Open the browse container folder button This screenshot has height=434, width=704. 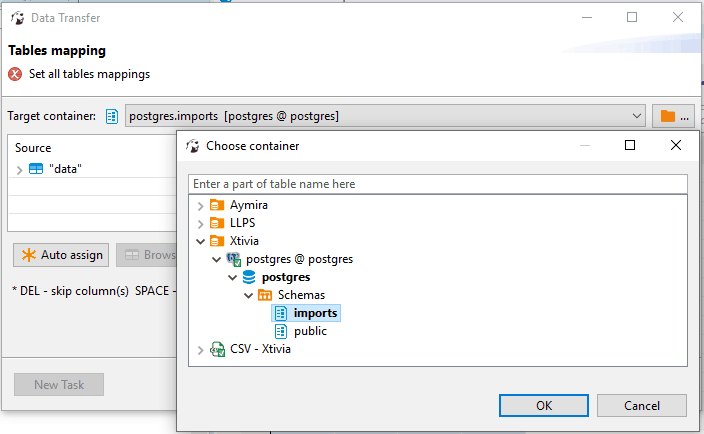pyautogui.click(x=674, y=117)
